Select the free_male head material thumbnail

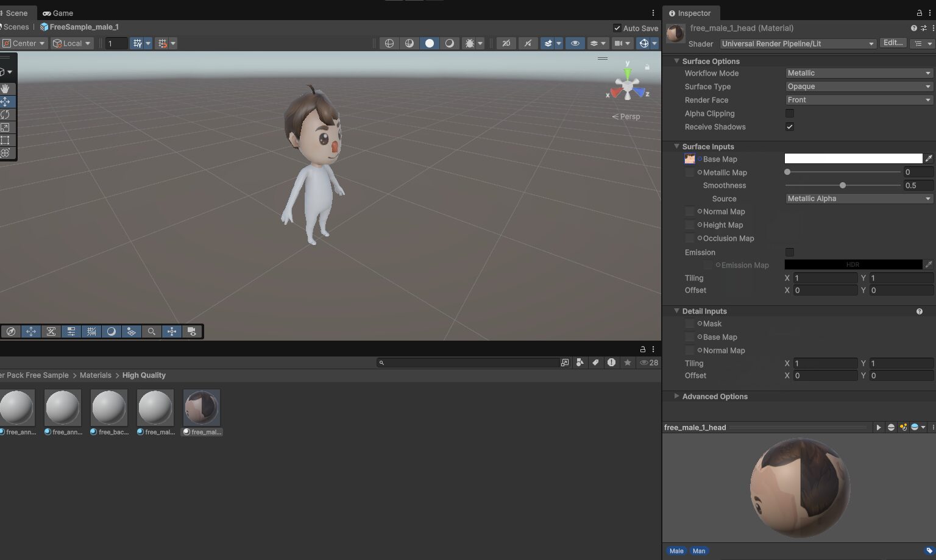202,408
